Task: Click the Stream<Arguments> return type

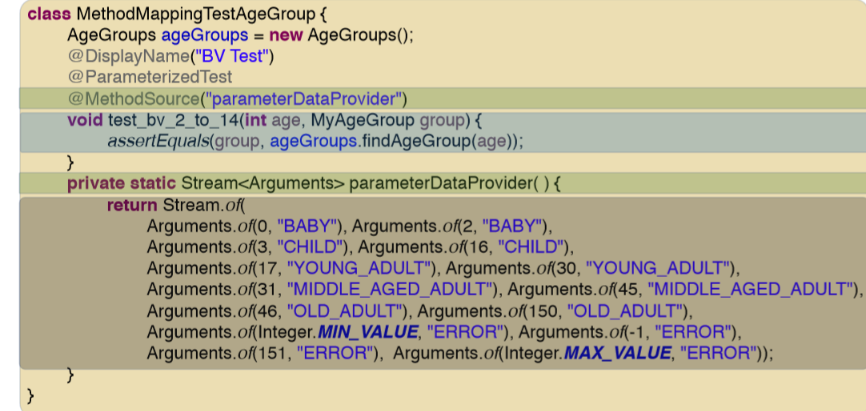Action: 262,184
